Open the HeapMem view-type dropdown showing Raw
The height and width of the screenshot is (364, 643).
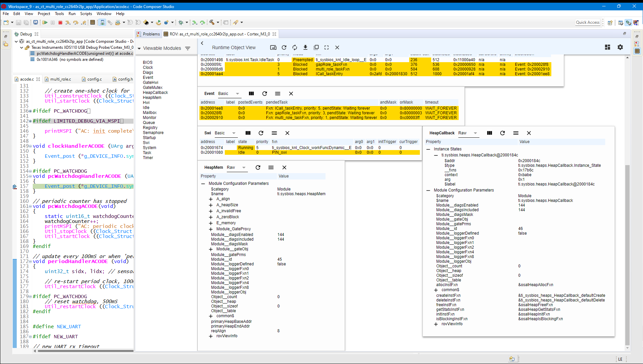(x=237, y=168)
